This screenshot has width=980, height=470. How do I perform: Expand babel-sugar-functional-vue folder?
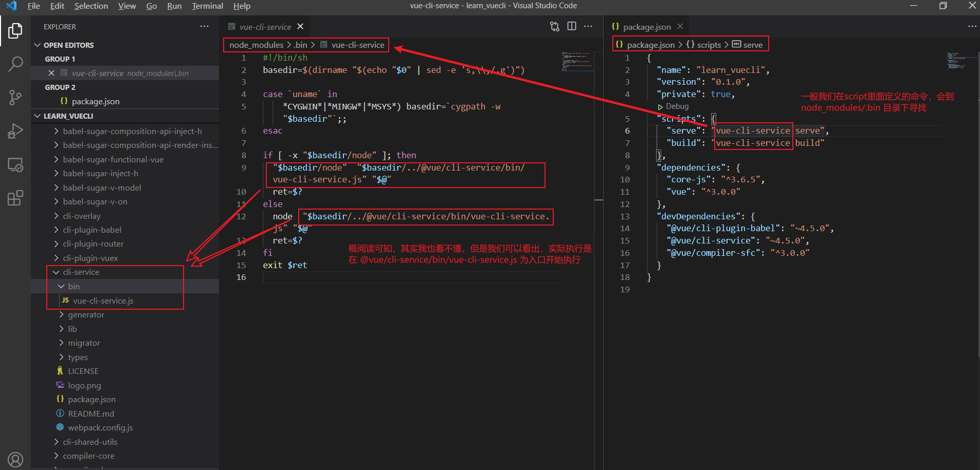(113, 160)
